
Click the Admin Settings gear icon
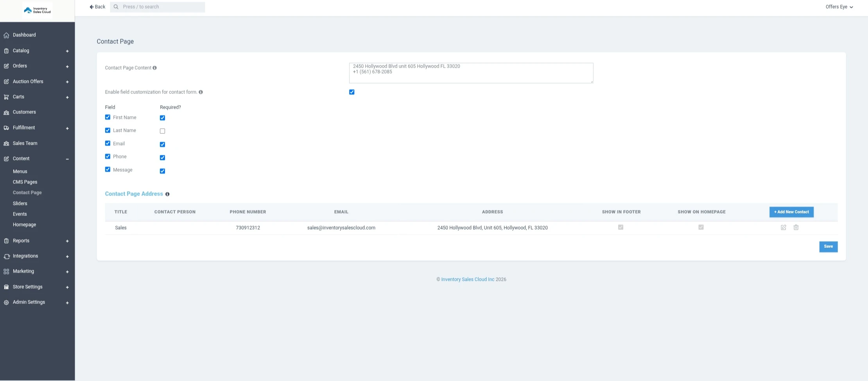(6, 302)
